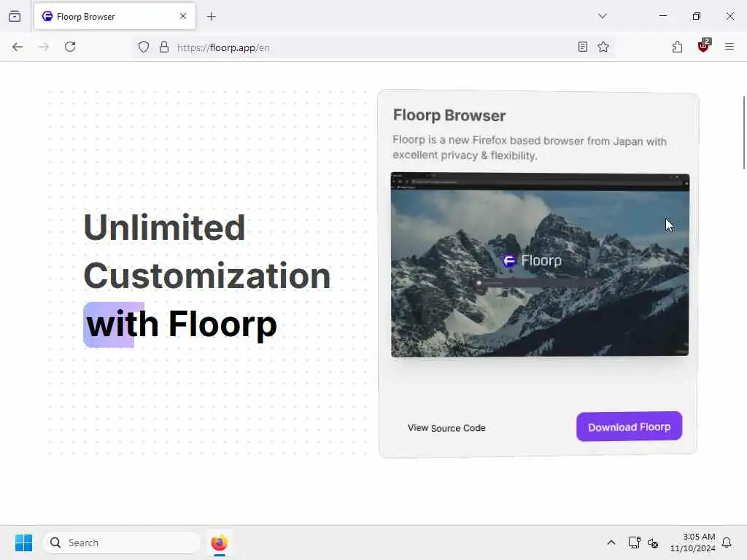Open a new tab with plus button

(211, 17)
